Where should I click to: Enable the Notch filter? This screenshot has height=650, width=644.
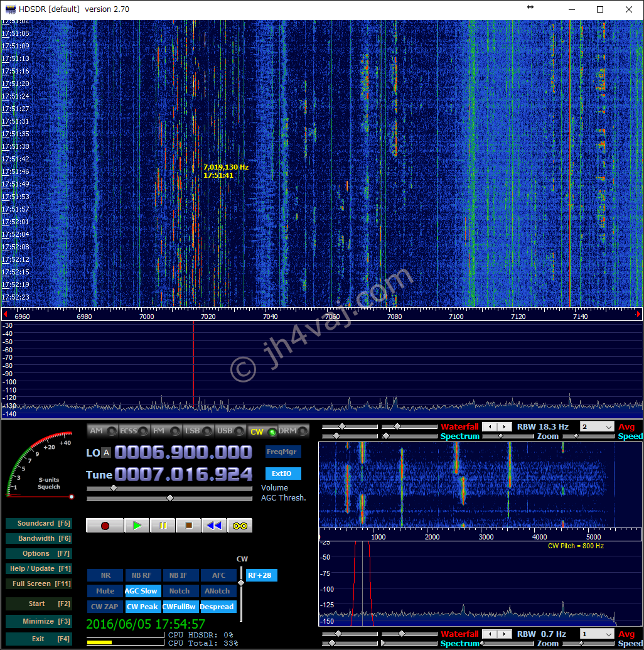point(180,591)
